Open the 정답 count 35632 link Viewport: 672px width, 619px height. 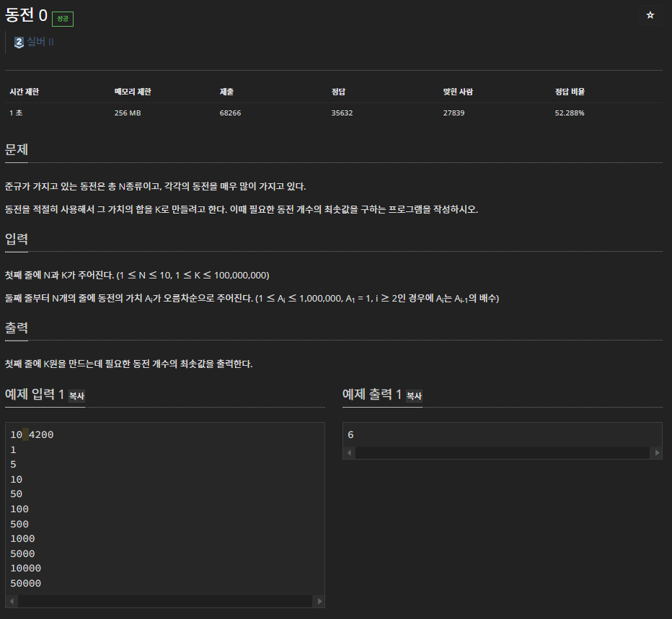[x=341, y=113]
